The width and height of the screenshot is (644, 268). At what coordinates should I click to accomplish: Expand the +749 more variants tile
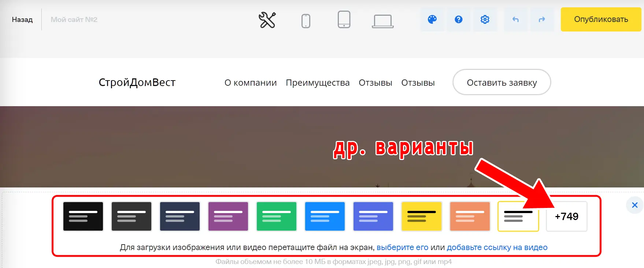click(x=566, y=216)
